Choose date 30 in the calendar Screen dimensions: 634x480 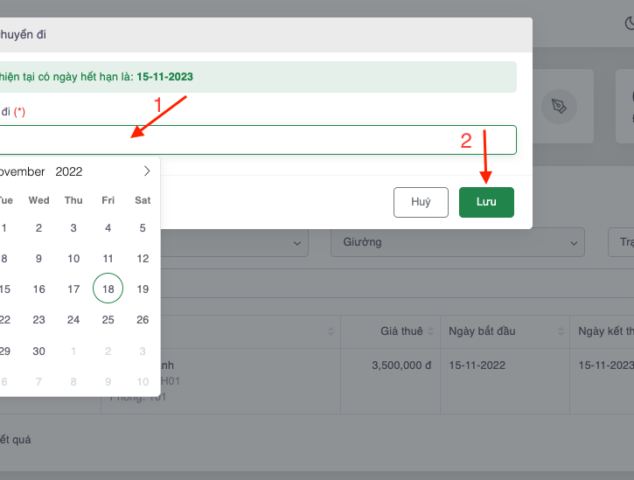point(39,351)
